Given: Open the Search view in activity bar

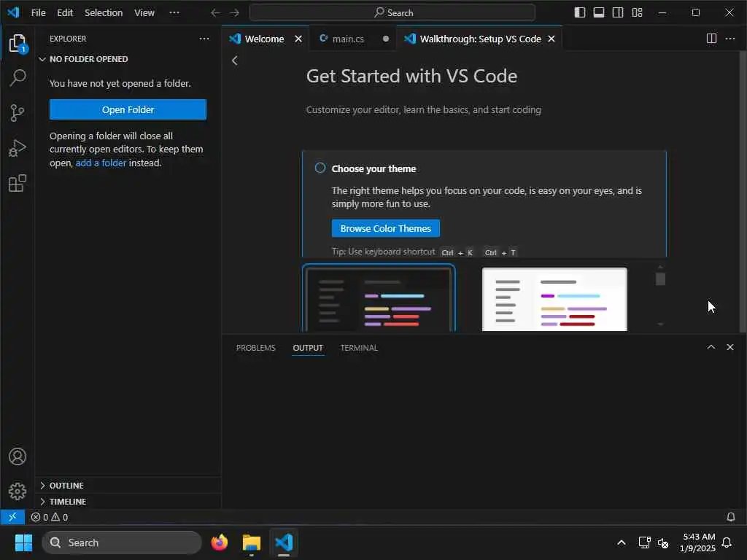Looking at the screenshot, I should [18, 77].
